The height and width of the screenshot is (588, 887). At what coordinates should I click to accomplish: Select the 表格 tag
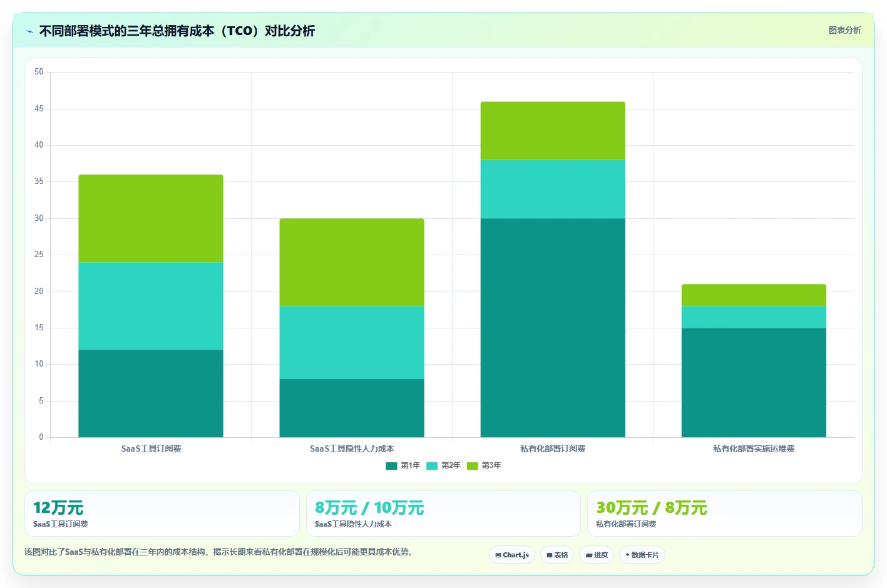tap(557, 555)
